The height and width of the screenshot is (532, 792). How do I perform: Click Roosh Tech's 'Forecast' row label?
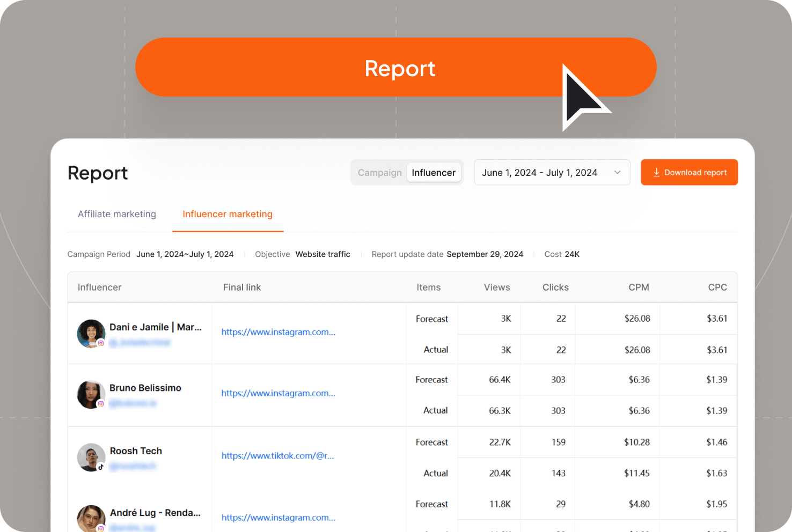[x=432, y=442]
